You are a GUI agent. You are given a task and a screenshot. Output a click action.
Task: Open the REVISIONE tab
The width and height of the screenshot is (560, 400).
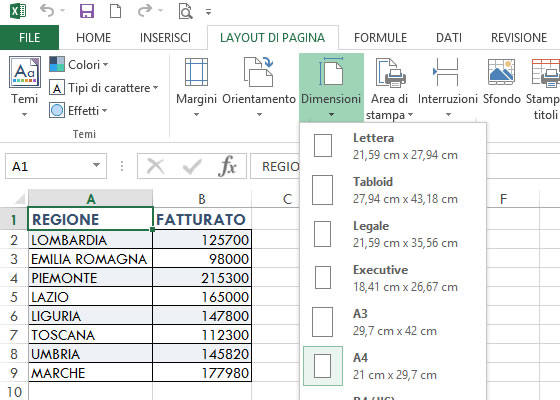(519, 38)
